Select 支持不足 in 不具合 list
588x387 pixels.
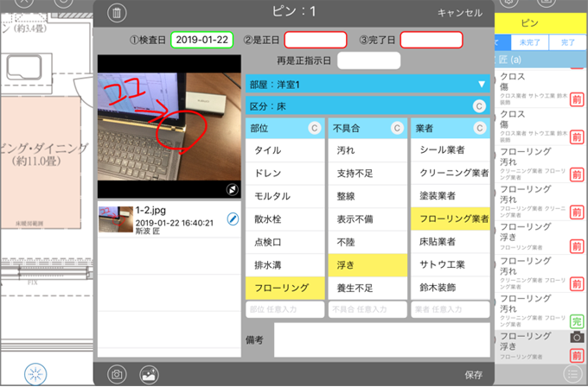367,173
